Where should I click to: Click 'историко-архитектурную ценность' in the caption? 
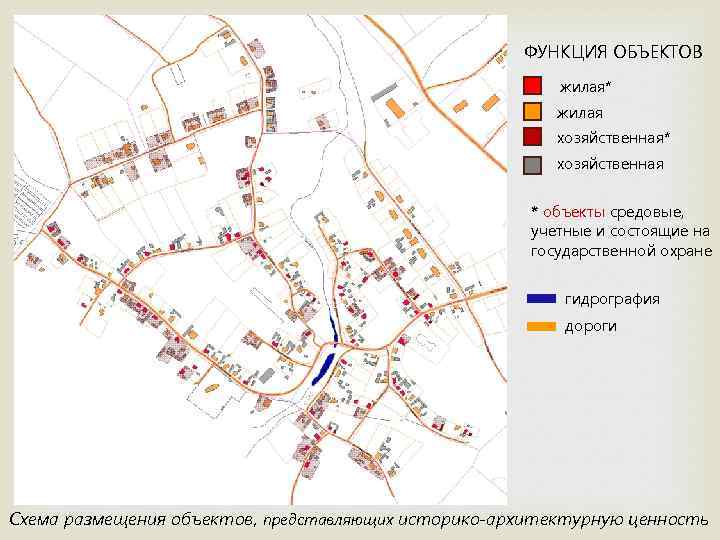[x=553, y=520]
